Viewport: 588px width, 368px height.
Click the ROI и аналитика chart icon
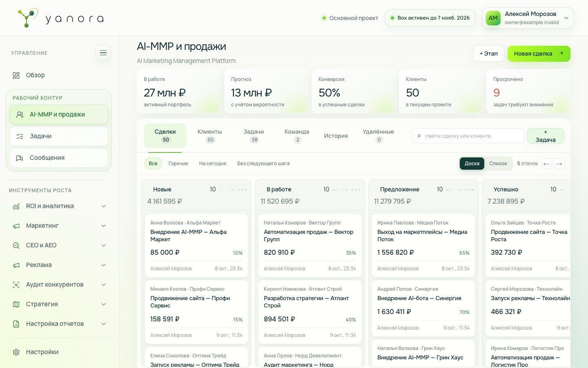coord(16,206)
